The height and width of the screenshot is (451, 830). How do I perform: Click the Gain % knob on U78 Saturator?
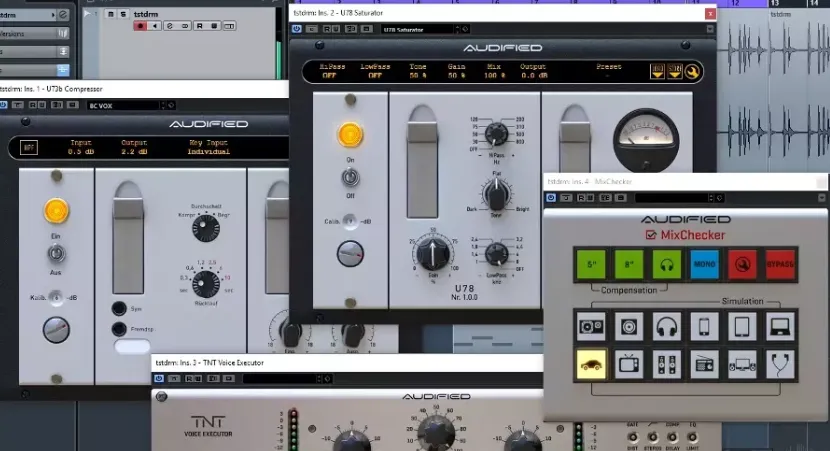click(x=433, y=253)
